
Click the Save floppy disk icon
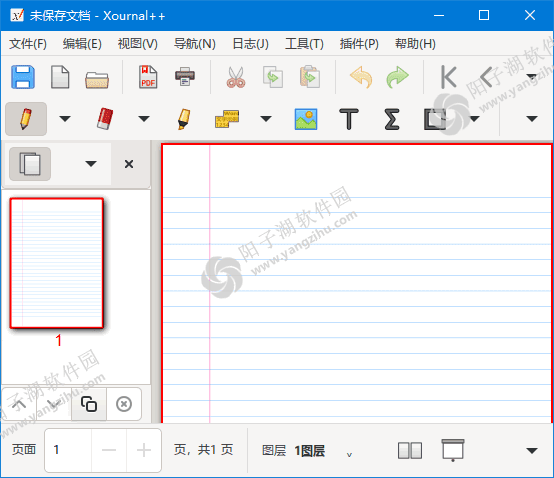click(23, 77)
